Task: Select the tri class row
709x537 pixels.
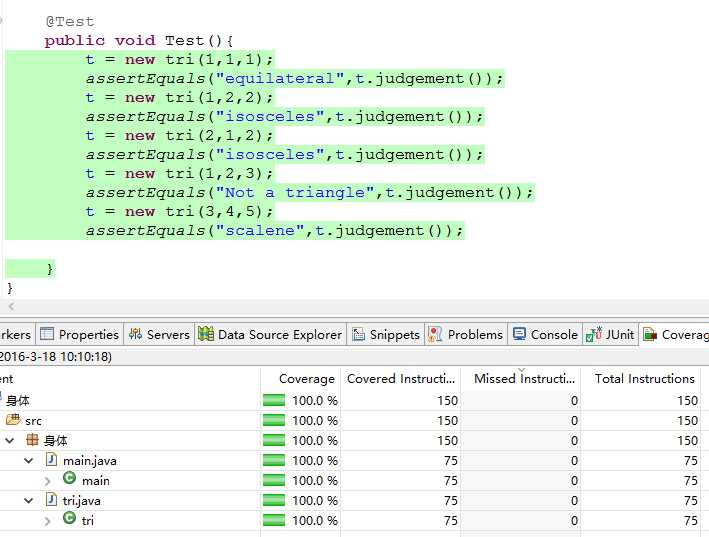Action: tap(350, 520)
